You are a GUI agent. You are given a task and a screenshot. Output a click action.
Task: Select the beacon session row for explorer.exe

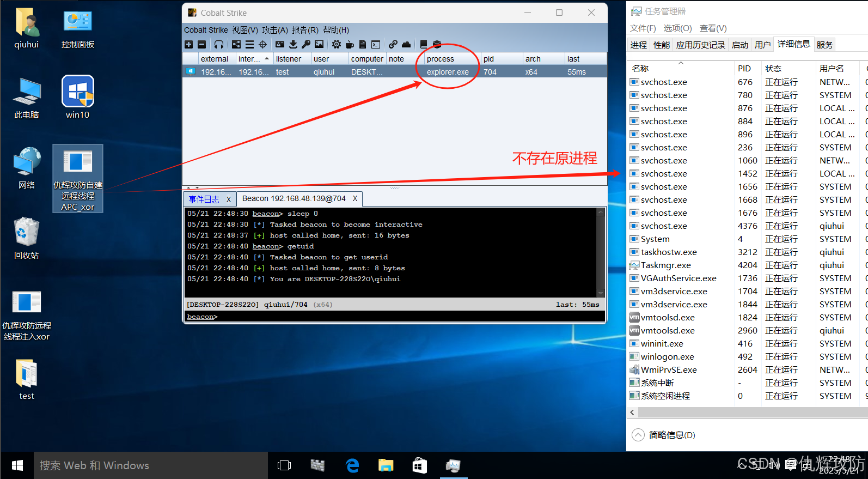pyautogui.click(x=395, y=72)
